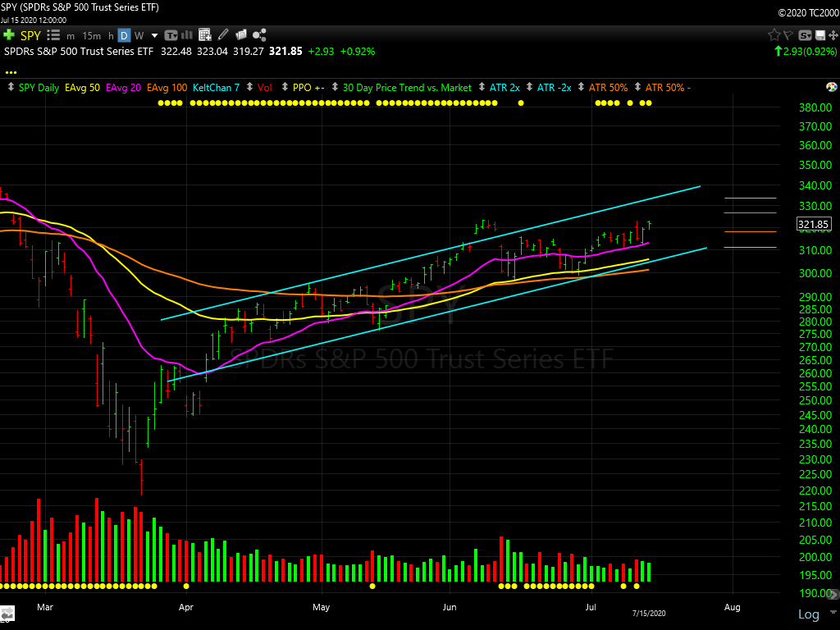The height and width of the screenshot is (630, 840).
Task: Click the up-down arrows beside ATR 2x
Action: pos(482,87)
